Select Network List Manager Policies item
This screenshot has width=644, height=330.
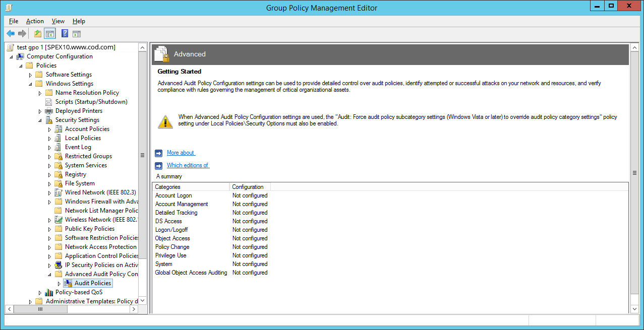(101, 211)
